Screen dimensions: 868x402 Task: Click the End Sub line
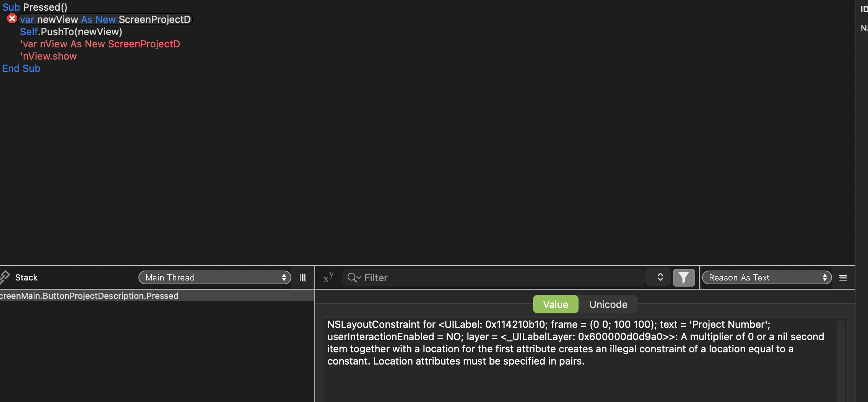coord(21,68)
